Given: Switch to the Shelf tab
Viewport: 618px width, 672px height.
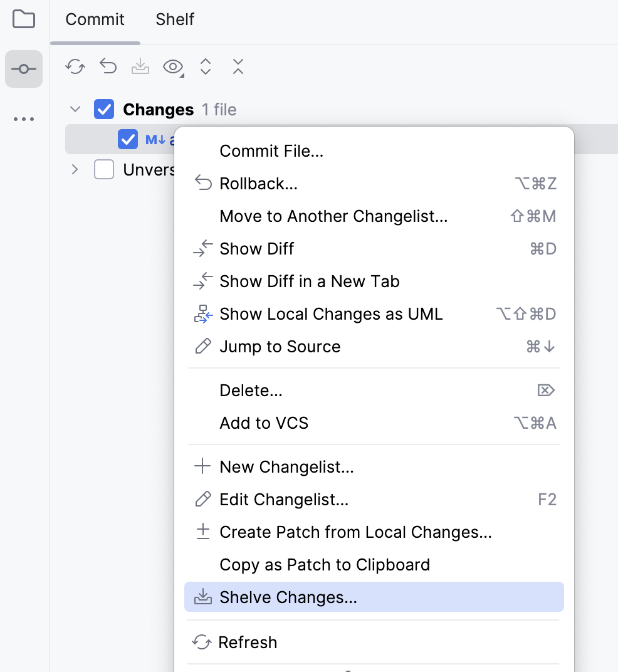Looking at the screenshot, I should click(x=174, y=19).
